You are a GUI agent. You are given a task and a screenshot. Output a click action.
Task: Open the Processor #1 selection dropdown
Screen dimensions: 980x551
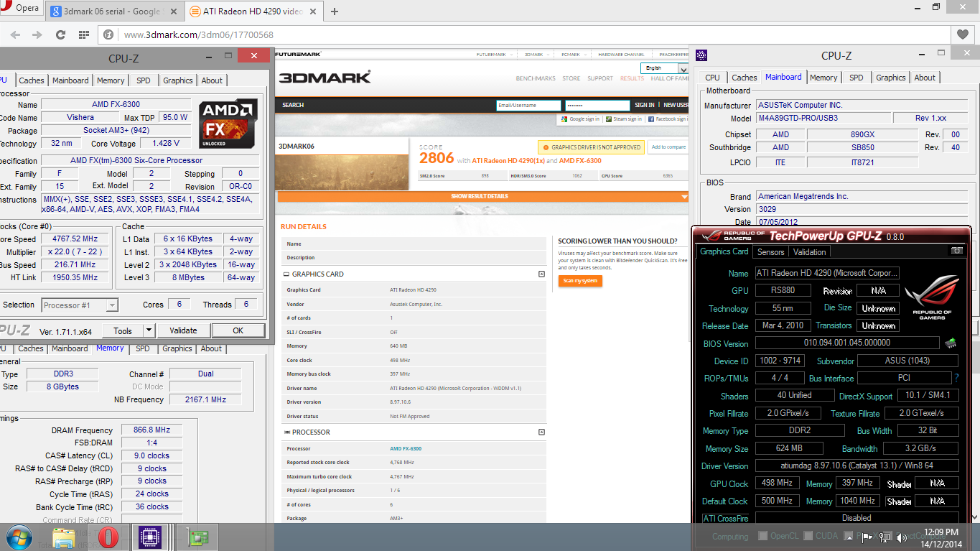tap(80, 305)
